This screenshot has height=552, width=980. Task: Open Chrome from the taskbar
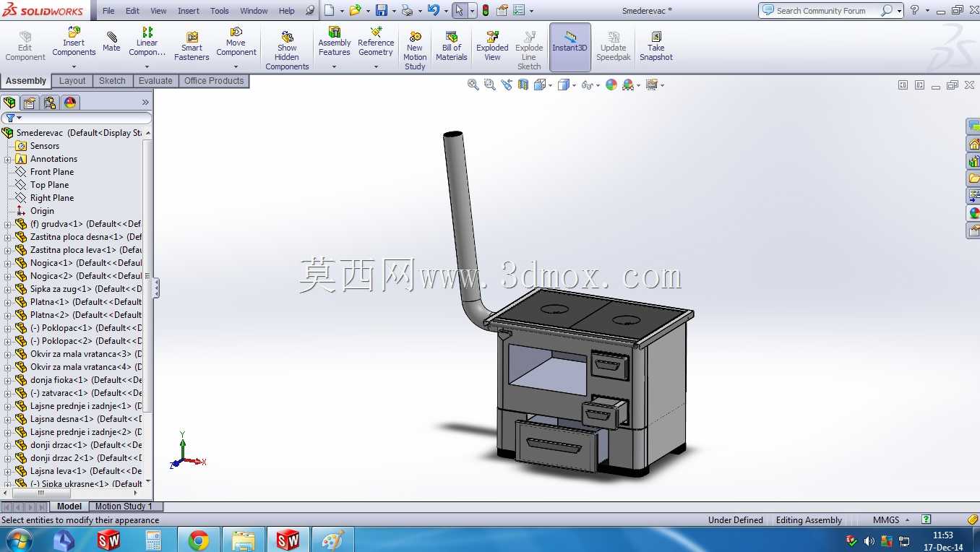(x=199, y=540)
